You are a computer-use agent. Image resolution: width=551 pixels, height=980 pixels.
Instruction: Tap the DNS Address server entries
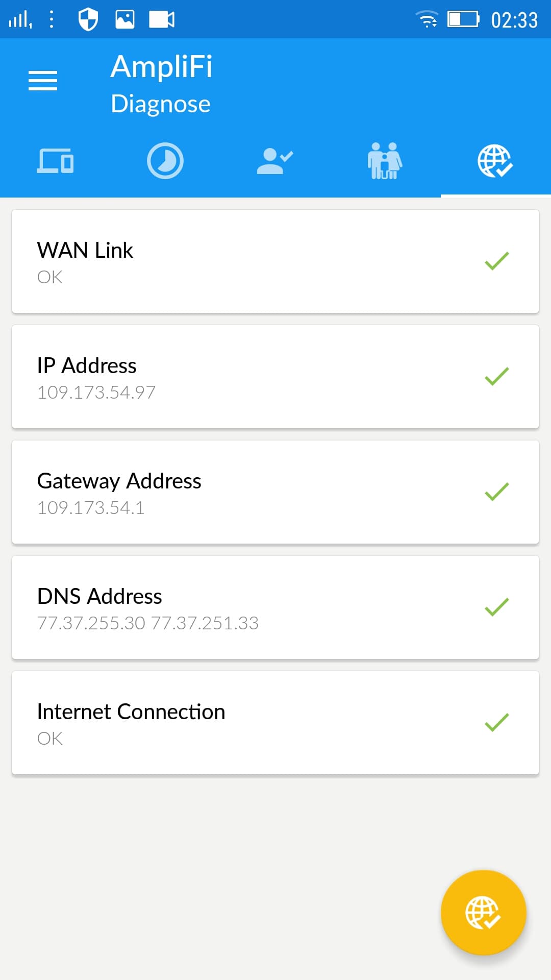(148, 623)
